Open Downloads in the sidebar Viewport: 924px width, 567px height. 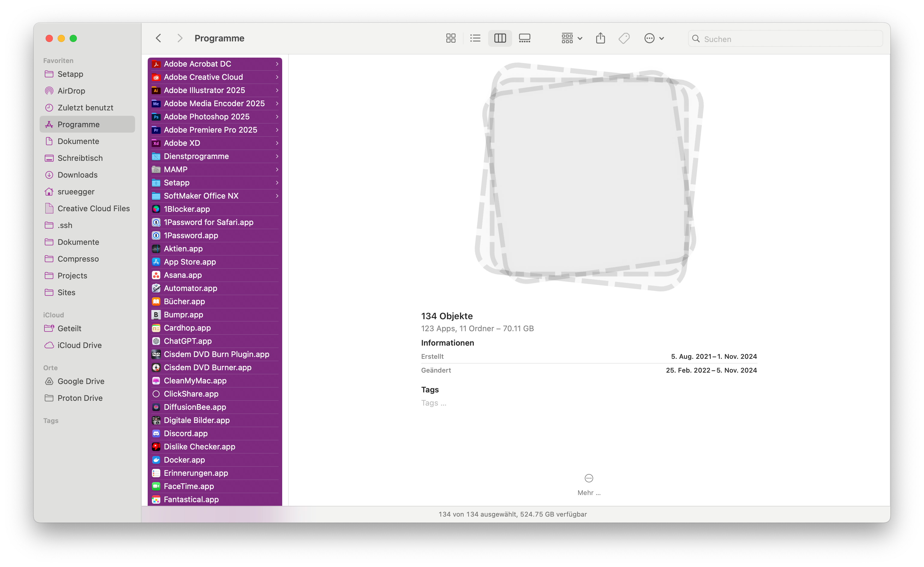pyautogui.click(x=87, y=175)
